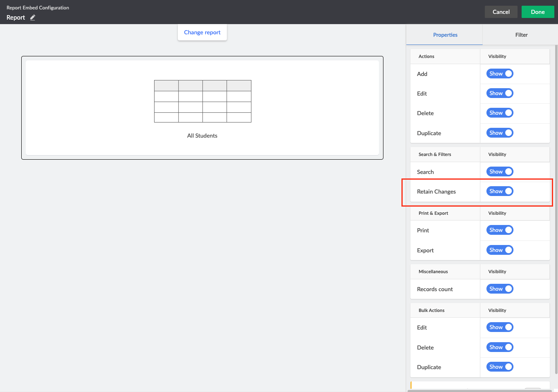
Task: Hide the Edit action
Action: tap(500, 93)
